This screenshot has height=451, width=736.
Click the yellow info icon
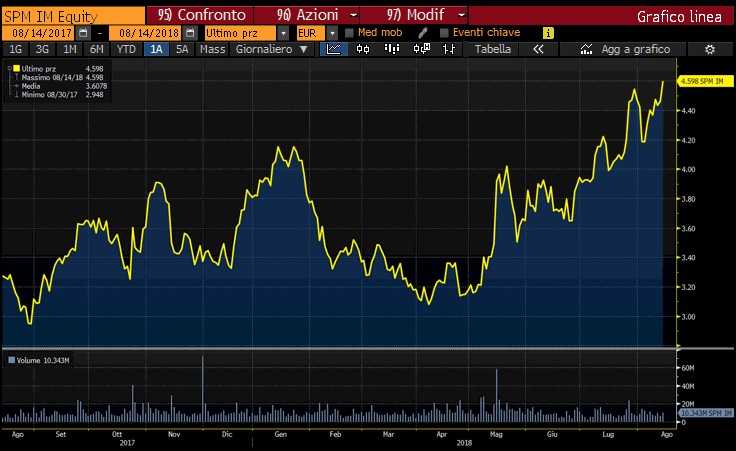click(548, 33)
